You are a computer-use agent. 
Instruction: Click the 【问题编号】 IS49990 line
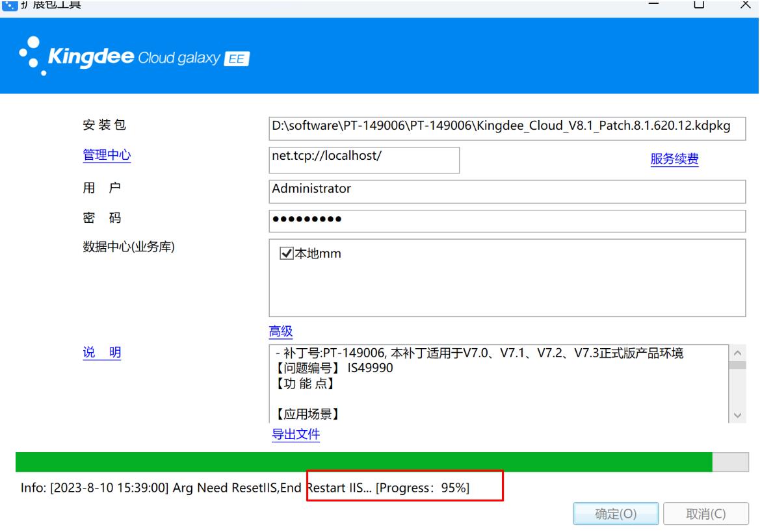click(334, 368)
